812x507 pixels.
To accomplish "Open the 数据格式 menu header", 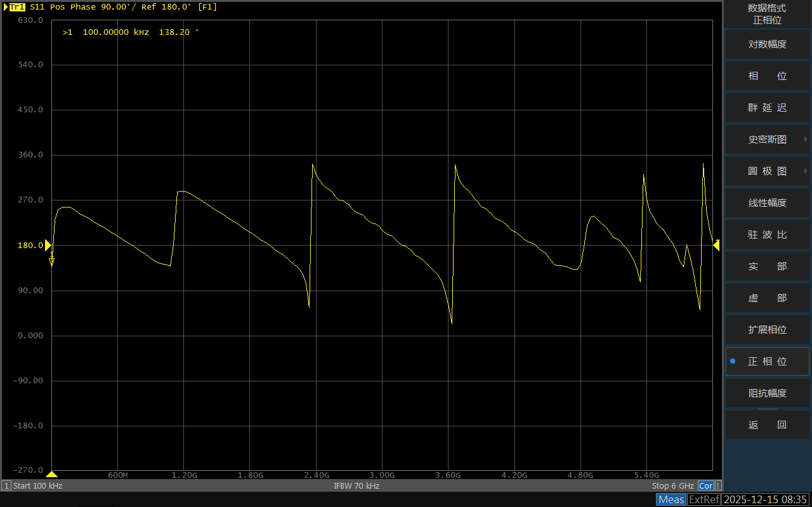I will [767, 14].
